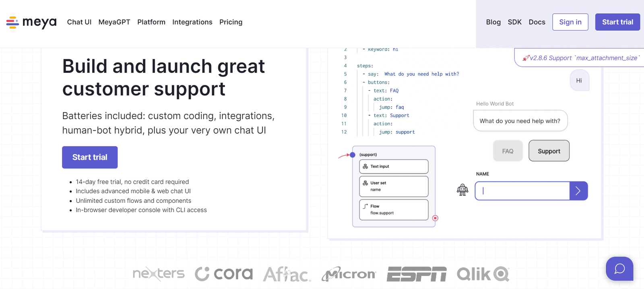Click the Meya logo in header
Screen dimensions: 644x289
(x=31, y=22)
